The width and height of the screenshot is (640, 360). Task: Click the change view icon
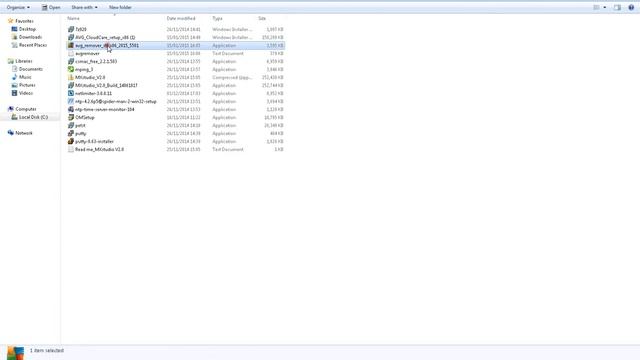pyautogui.click(x=596, y=7)
